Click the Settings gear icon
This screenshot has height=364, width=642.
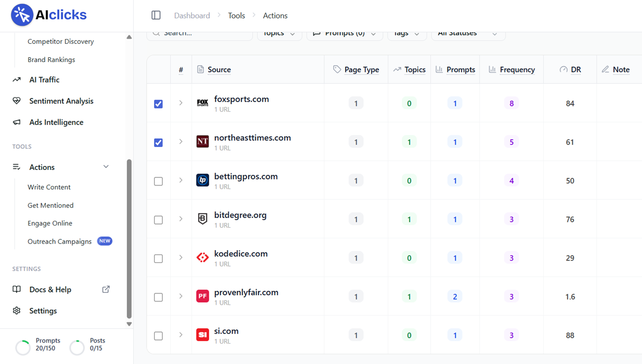17,311
